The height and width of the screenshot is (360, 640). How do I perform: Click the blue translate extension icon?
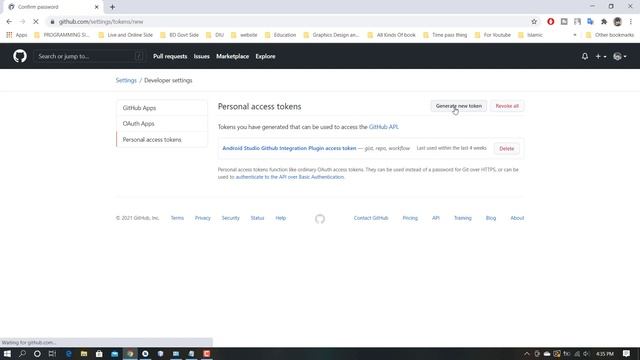point(590,22)
